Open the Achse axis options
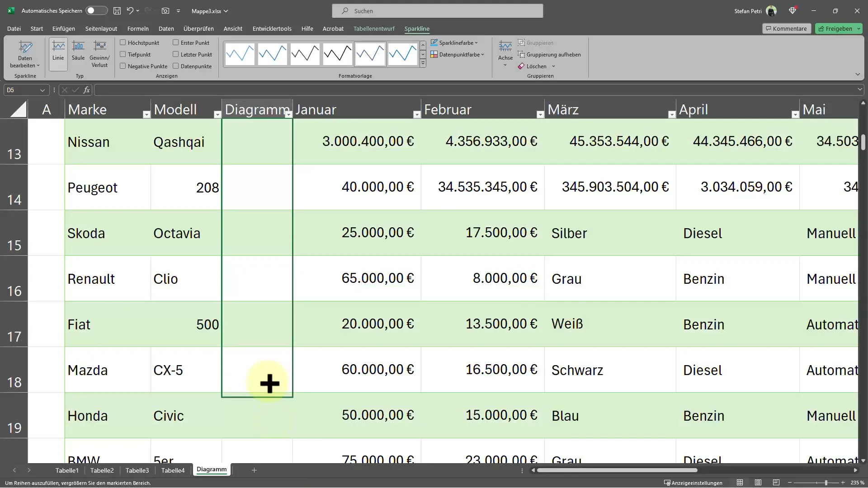The image size is (868, 488). click(x=505, y=54)
